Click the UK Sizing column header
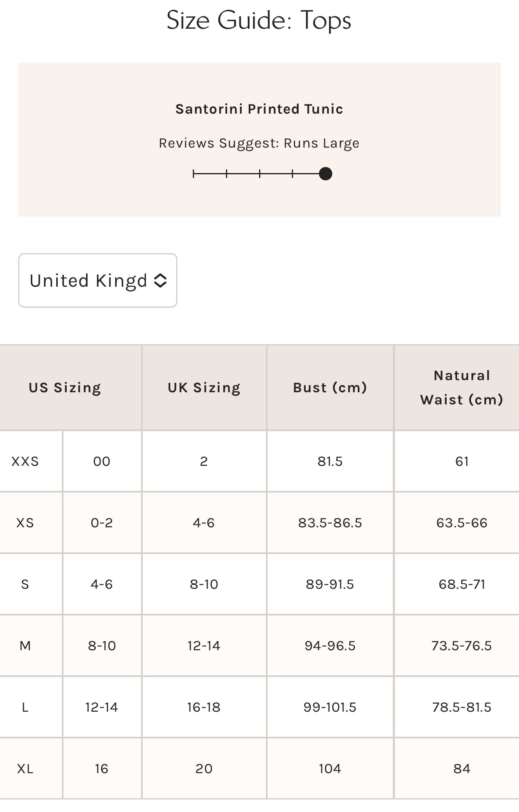 (x=204, y=388)
